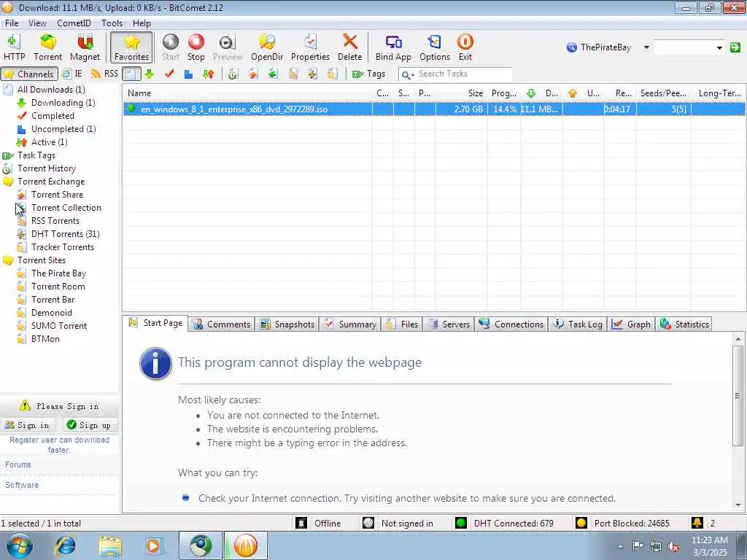
Task: Switch to the Comments tab
Action: 222,324
